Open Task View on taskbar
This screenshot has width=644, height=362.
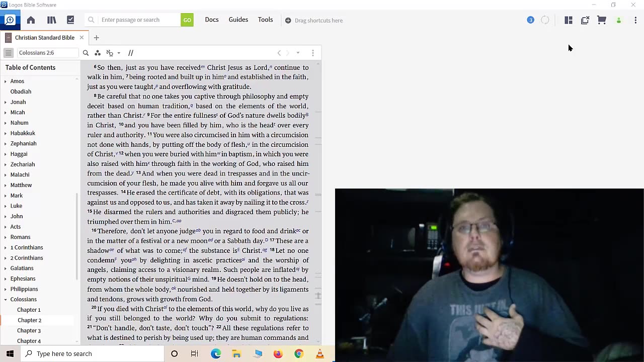pyautogui.click(x=195, y=353)
